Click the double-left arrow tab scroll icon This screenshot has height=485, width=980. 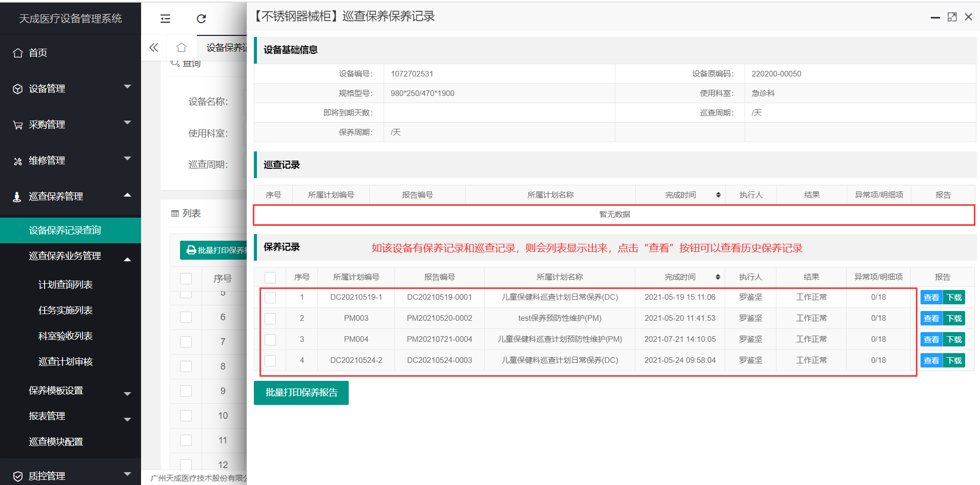[154, 48]
